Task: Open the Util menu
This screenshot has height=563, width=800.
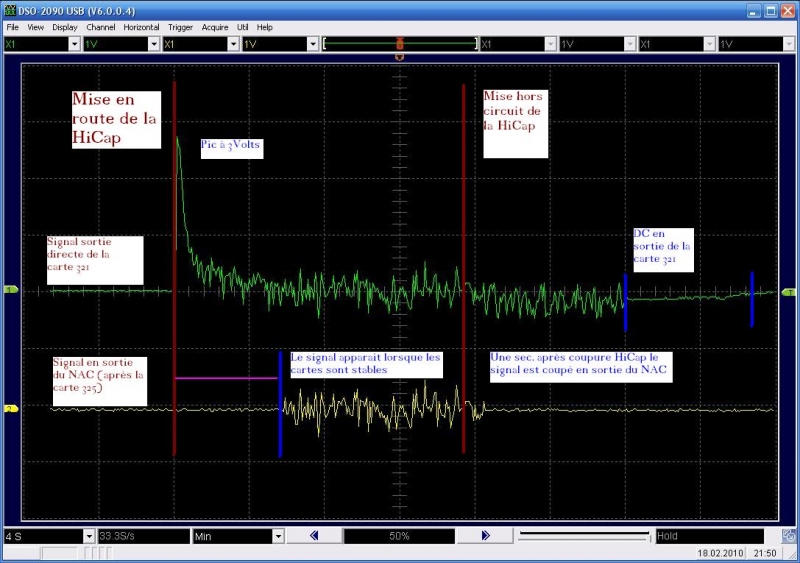Action: 242,27
